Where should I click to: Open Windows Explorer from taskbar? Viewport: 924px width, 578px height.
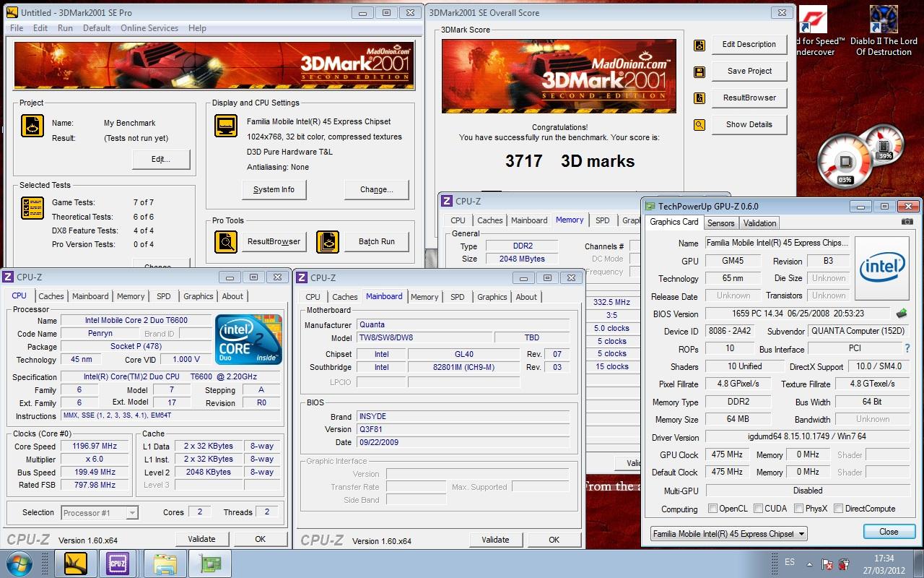[165, 563]
